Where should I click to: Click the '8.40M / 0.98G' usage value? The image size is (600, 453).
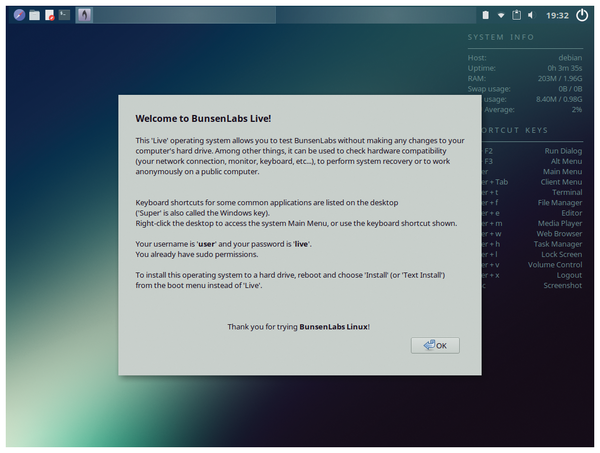(559, 99)
